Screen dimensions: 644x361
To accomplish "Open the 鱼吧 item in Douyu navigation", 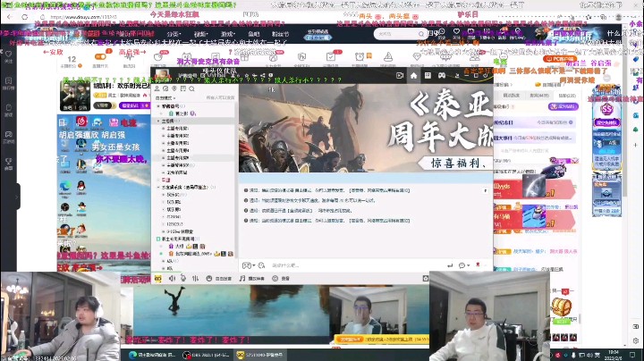I will (x=254, y=34).
